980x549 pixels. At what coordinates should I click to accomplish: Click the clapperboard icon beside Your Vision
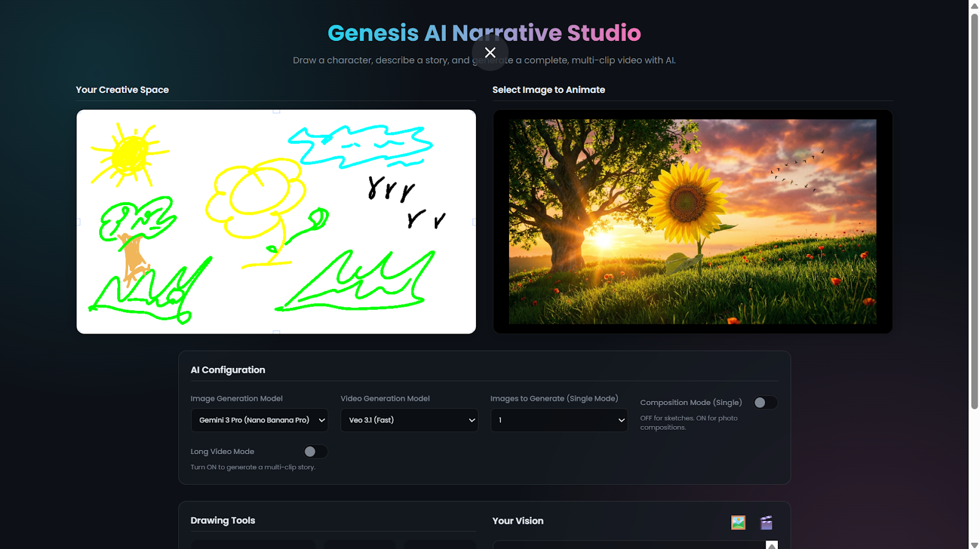766,522
